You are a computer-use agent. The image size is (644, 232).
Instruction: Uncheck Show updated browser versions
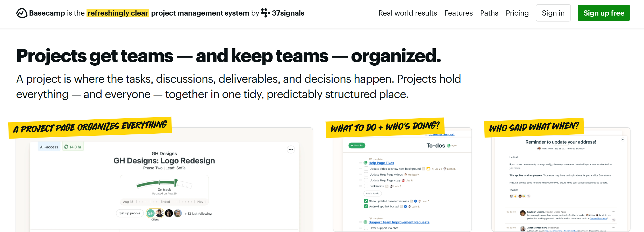(x=366, y=201)
